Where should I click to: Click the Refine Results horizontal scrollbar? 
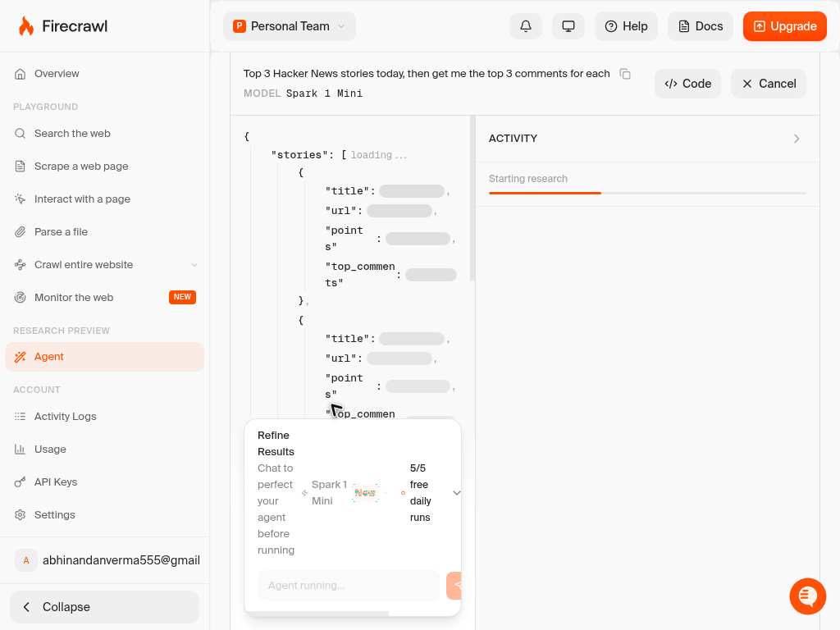click(x=317, y=613)
